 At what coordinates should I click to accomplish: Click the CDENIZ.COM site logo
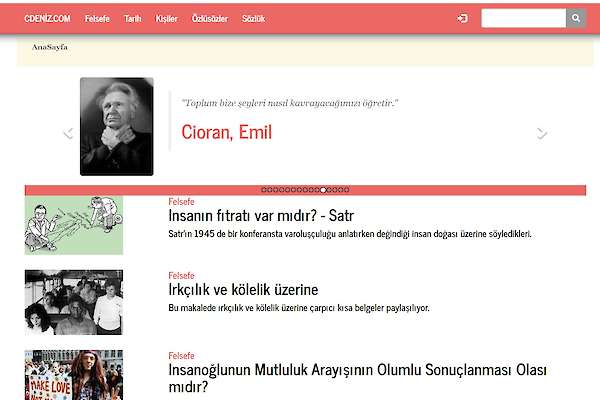click(47, 18)
